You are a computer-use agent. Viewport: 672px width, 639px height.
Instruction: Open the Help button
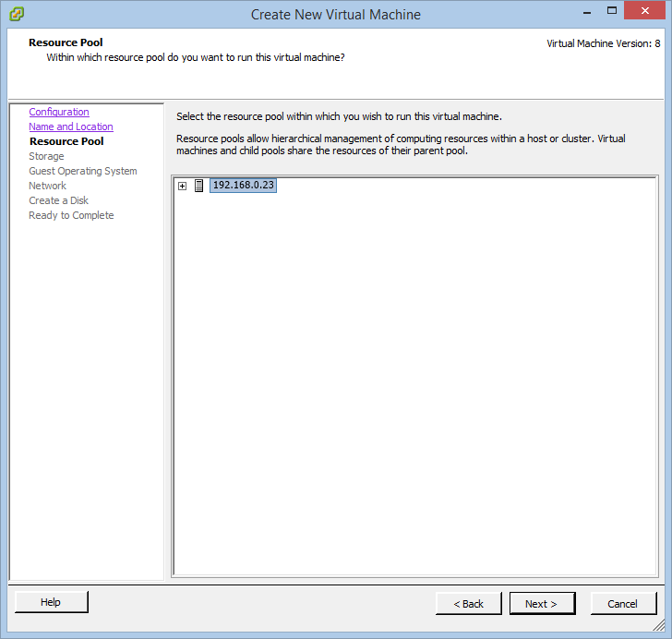coord(52,602)
